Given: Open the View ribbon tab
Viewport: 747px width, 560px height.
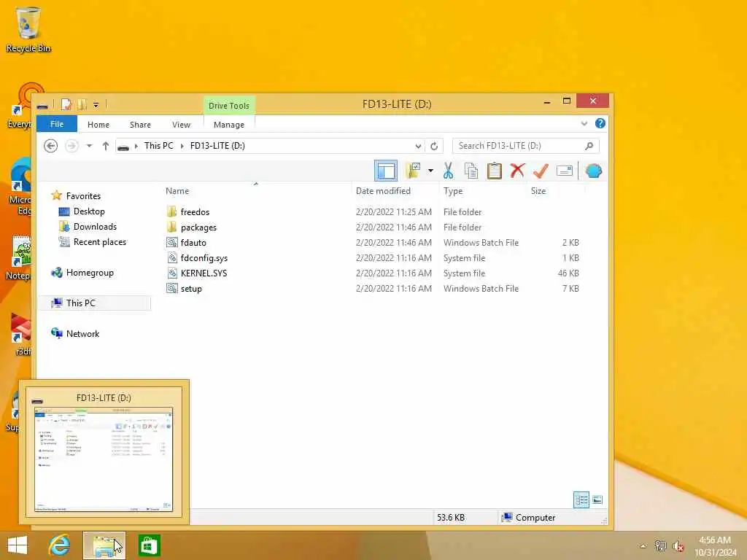Looking at the screenshot, I should click(x=181, y=124).
